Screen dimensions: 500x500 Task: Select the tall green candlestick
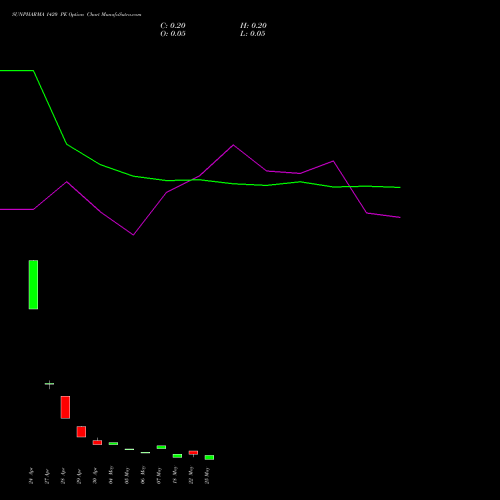click(33, 285)
